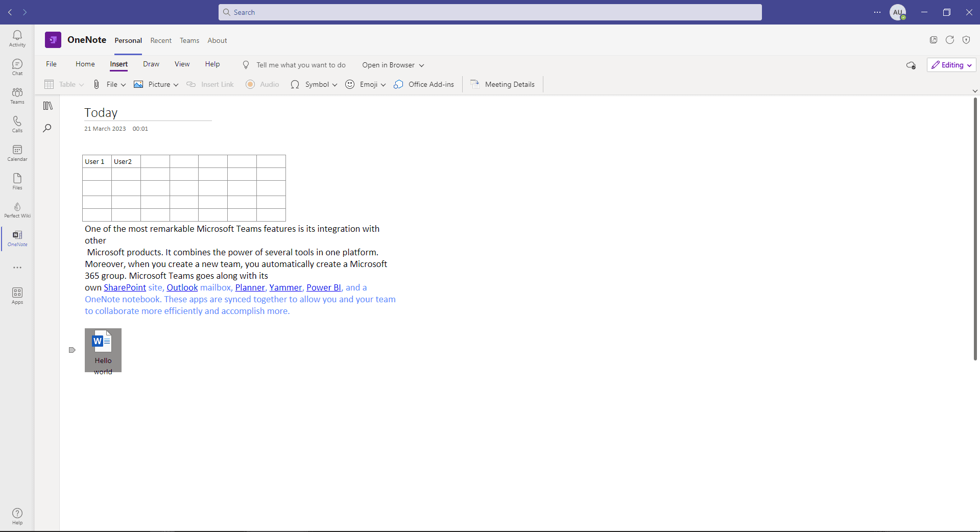The height and width of the screenshot is (532, 980).
Task: Click the cloud sync status icon
Action: click(x=911, y=65)
